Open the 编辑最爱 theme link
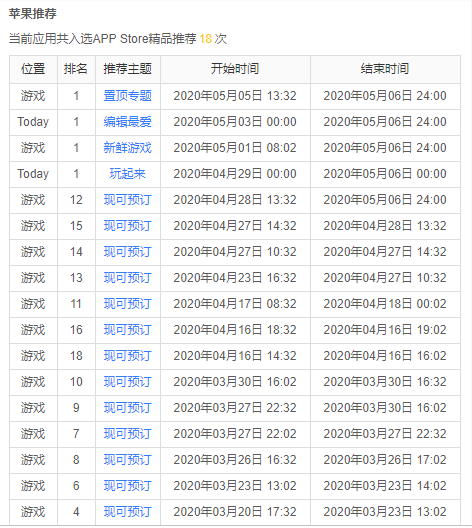Viewport: 472px width, 528px height. click(128, 122)
